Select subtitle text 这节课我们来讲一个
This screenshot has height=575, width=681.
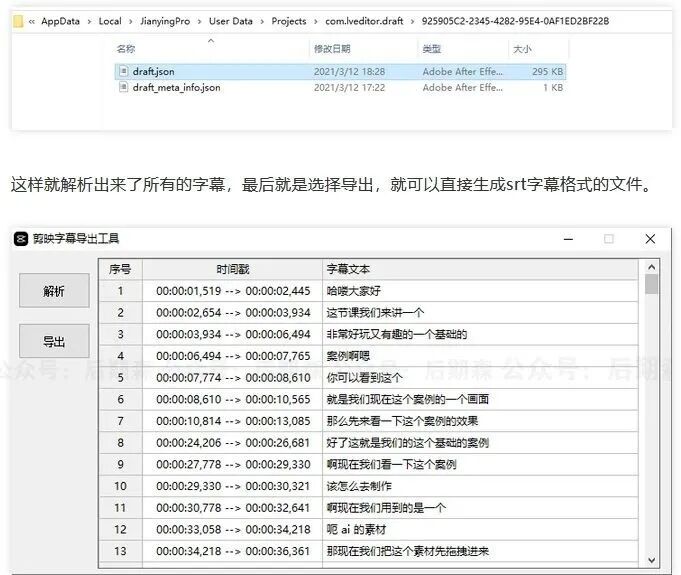(375, 313)
